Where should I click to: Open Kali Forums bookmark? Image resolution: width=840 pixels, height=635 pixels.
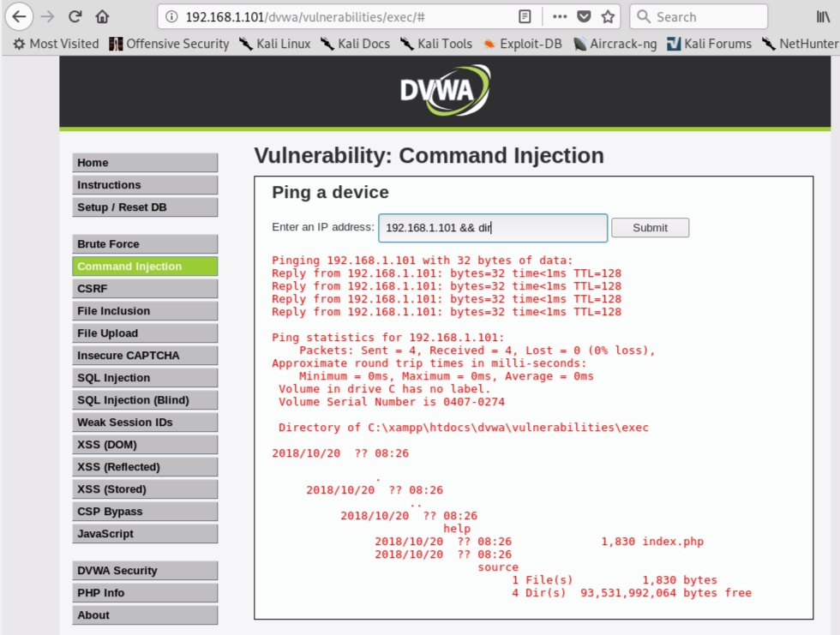point(710,44)
